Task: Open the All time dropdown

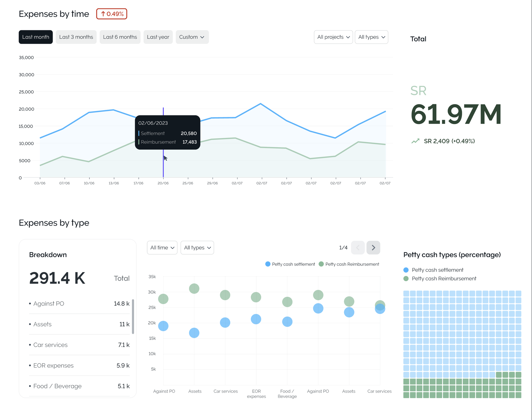Action: [162, 248]
